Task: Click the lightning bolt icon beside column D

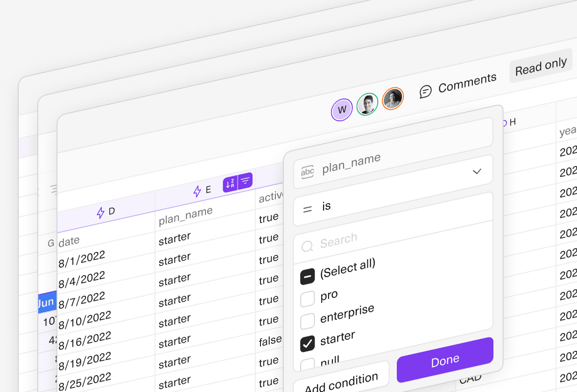Action: coord(100,213)
